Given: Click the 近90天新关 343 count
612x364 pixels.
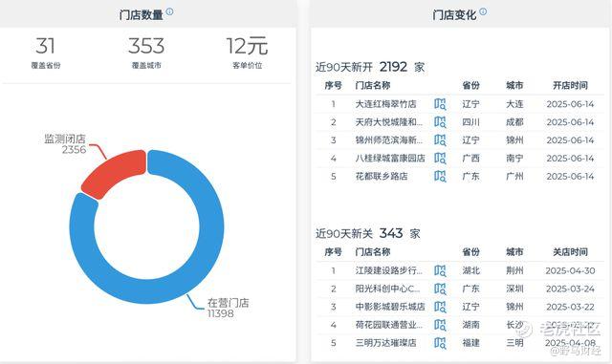Looking at the screenshot, I should point(391,233).
